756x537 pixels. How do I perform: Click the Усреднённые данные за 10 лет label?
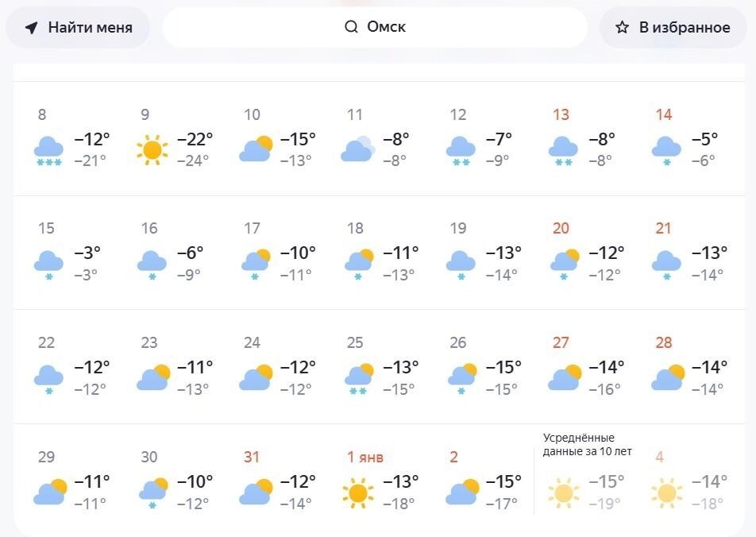click(588, 444)
